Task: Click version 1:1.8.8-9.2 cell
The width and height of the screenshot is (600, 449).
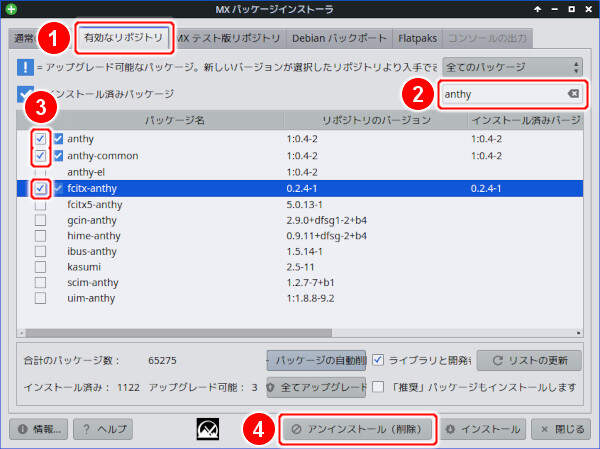Action: pyautogui.click(x=310, y=298)
